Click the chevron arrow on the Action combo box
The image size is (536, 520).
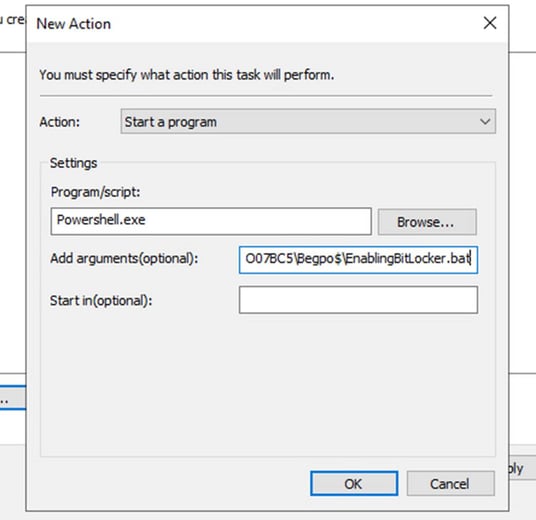[485, 121]
